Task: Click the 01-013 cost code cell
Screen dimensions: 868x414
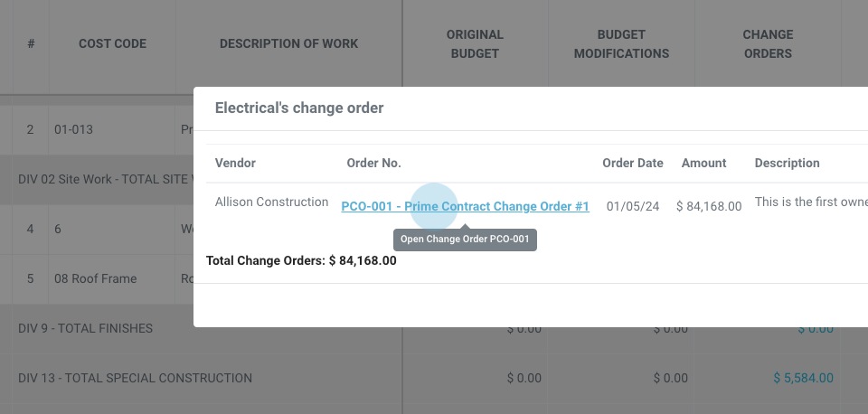Action: click(x=73, y=130)
